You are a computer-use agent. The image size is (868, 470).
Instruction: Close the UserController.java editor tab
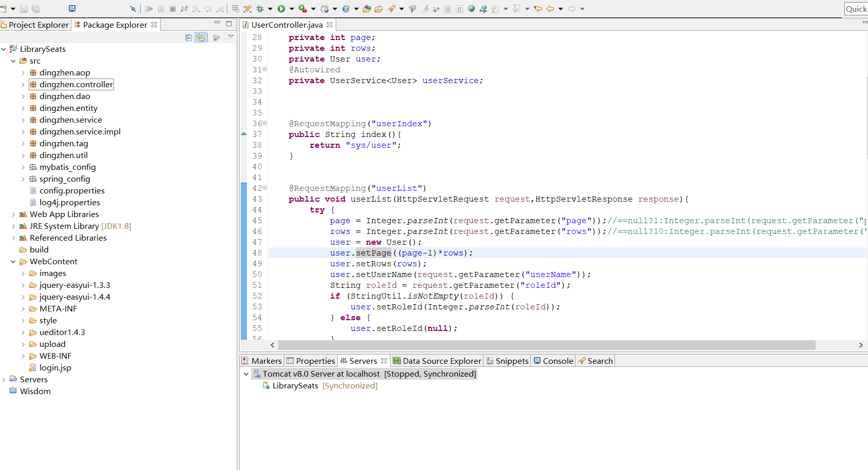tap(330, 25)
